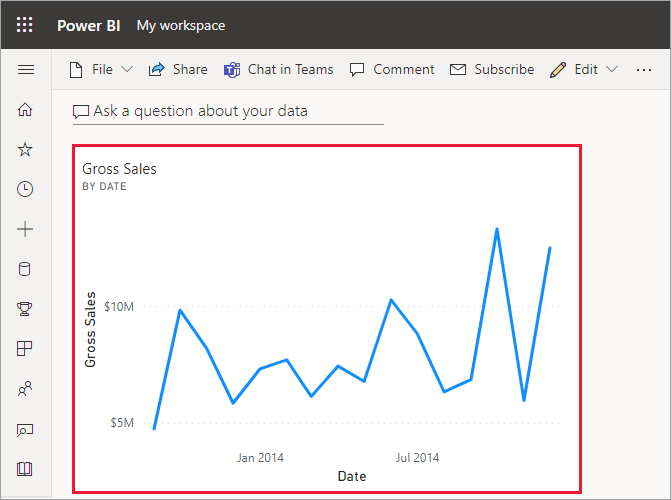The image size is (671, 500).
Task: Subscribe to the dashboard
Action: (492, 70)
